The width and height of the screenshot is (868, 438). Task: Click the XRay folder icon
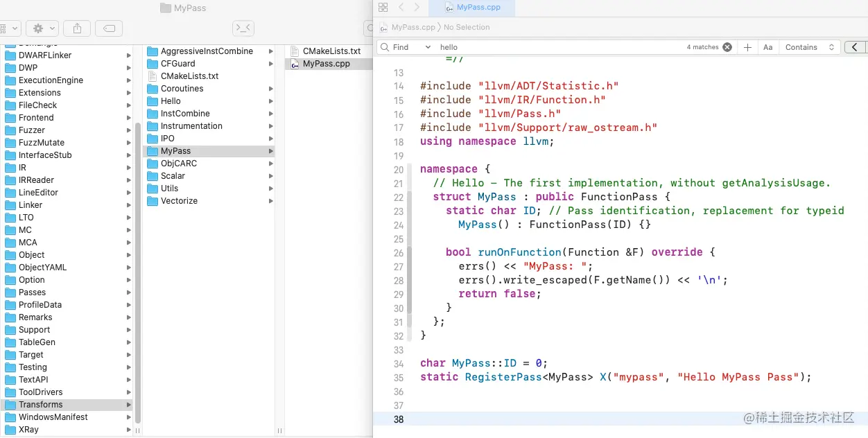10,430
